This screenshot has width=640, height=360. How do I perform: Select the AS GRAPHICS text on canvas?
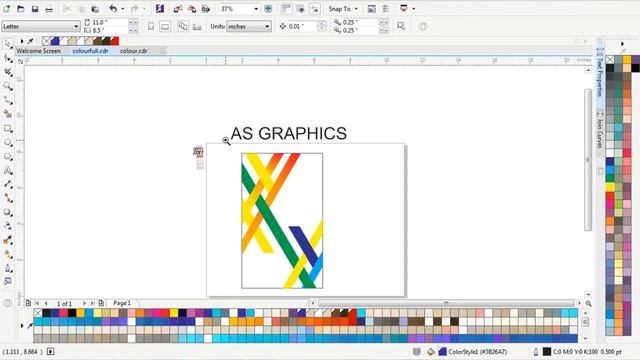coord(289,133)
